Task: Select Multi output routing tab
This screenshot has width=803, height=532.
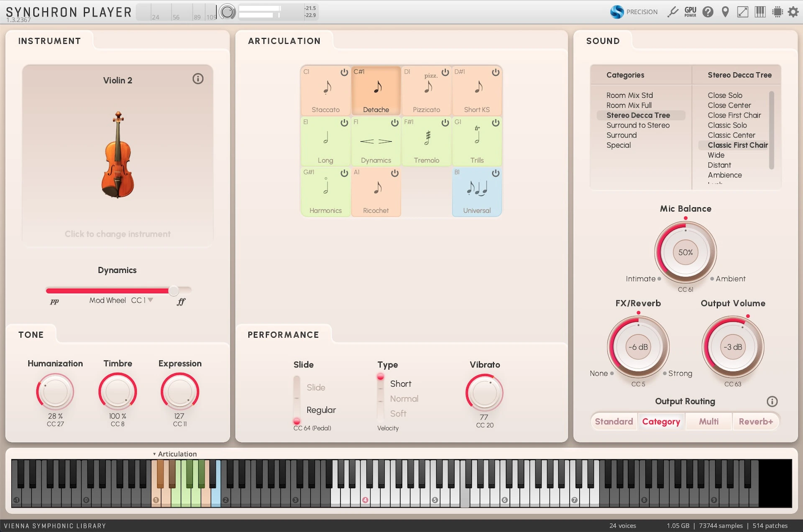Action: (x=708, y=421)
